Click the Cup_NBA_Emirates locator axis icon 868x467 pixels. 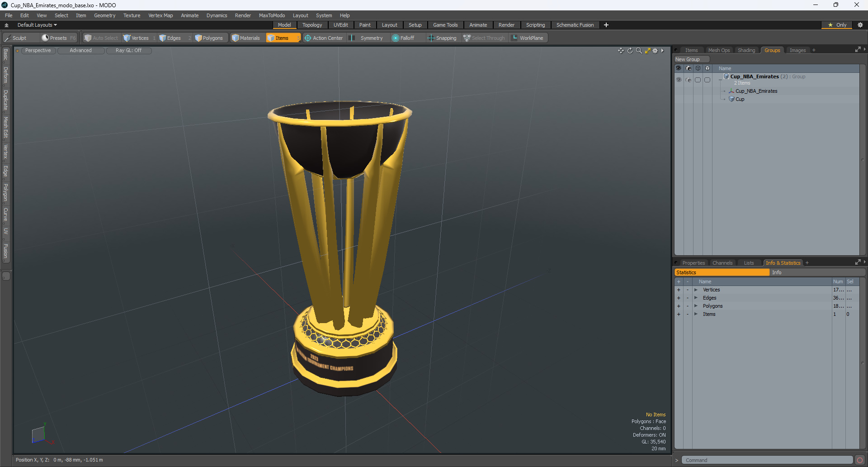(x=731, y=91)
